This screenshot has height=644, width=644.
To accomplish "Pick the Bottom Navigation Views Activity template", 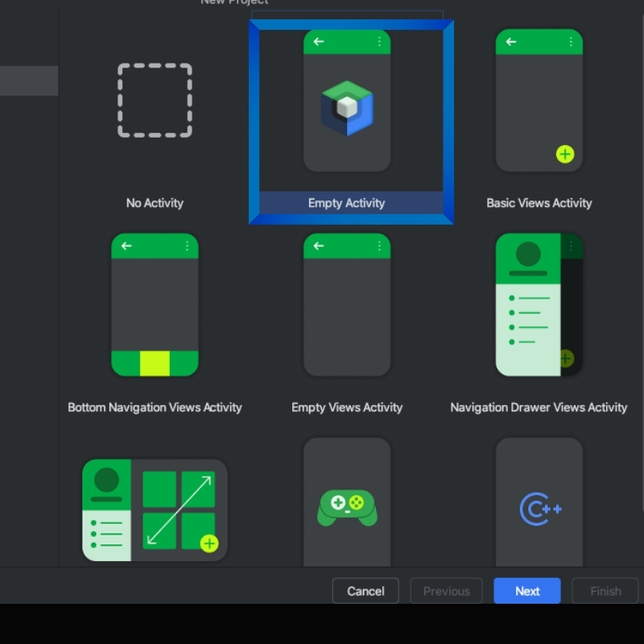I will click(155, 305).
